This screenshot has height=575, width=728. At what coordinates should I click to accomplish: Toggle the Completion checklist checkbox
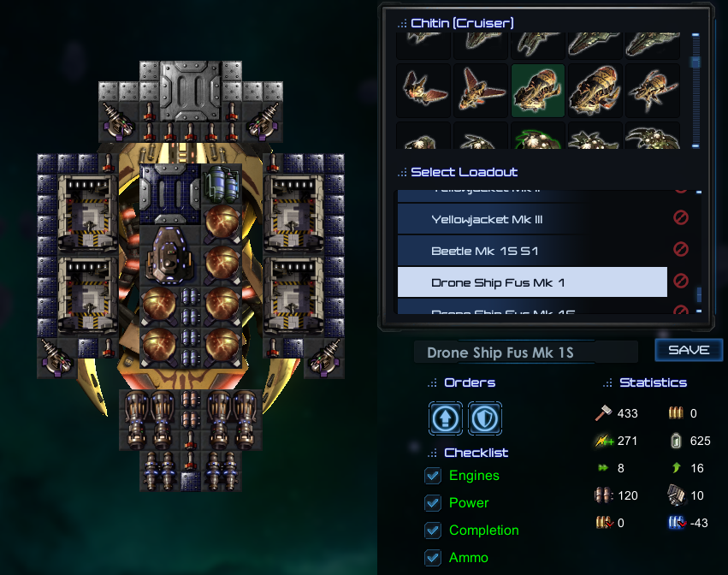[x=433, y=531]
